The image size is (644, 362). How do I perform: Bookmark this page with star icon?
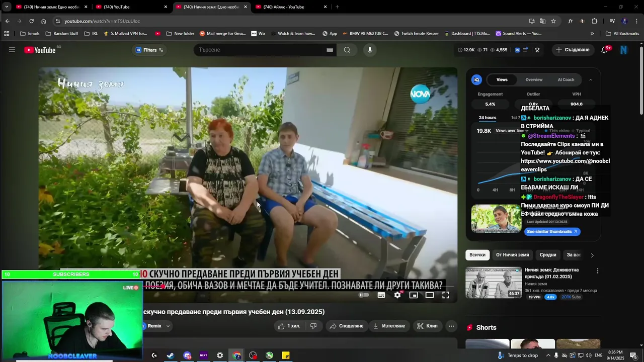coord(553,21)
